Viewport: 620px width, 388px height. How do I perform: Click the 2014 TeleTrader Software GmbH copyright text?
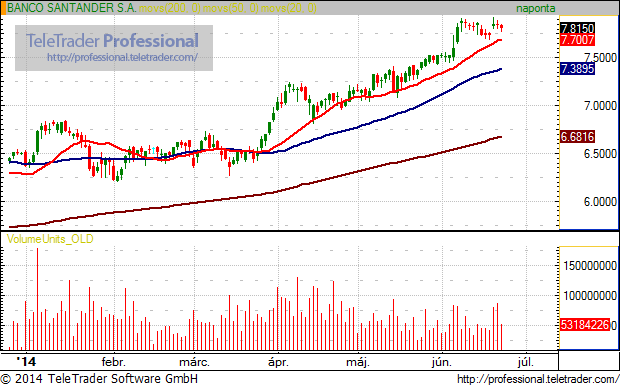click(x=99, y=379)
